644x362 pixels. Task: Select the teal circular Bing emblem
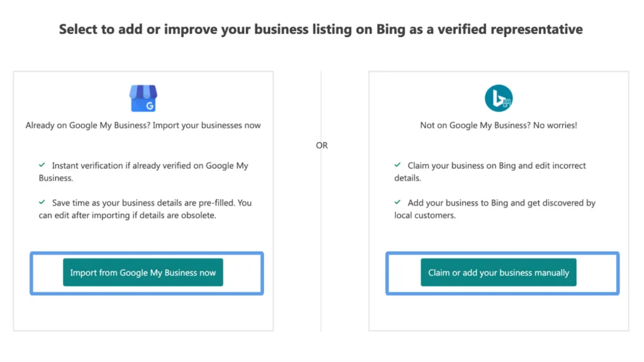click(x=499, y=97)
